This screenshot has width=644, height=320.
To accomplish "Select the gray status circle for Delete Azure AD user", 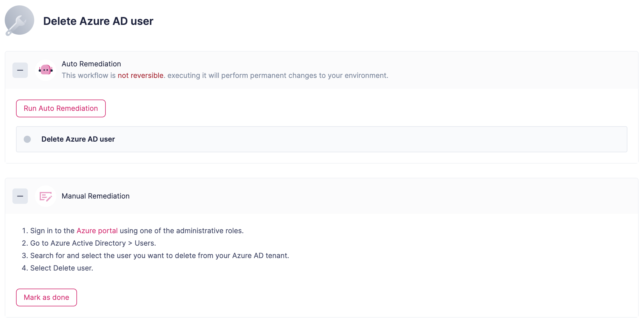I will tap(27, 139).
